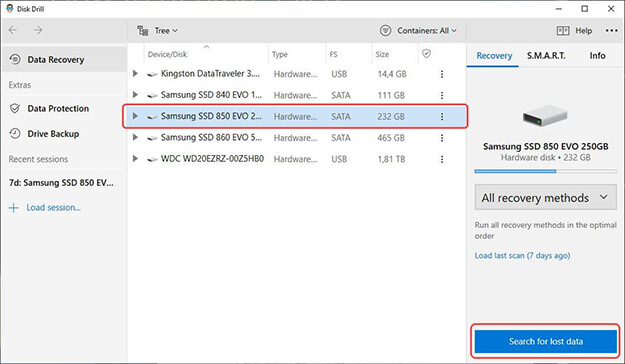Switch to the S.M.A.R.T. tab

(546, 56)
